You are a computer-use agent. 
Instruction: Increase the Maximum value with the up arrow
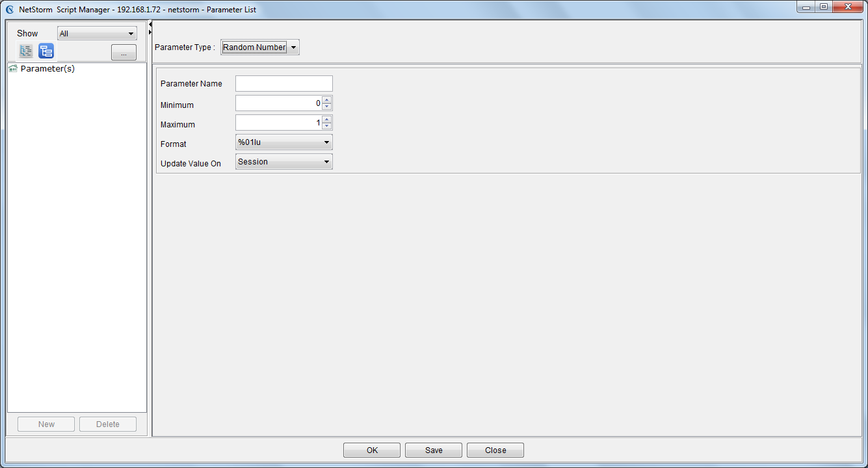(x=326, y=119)
